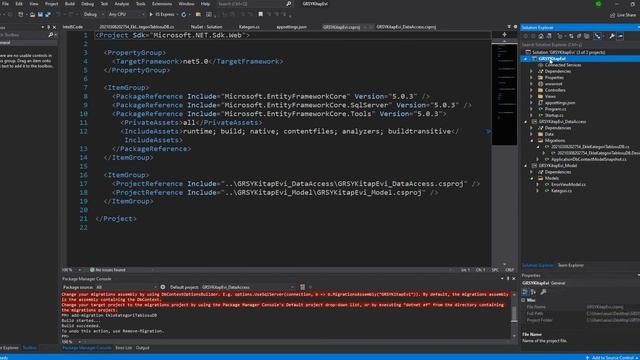Click the Solution Explorer Show All Files icon
Viewport: 640px width, 360px height.
(587, 36)
